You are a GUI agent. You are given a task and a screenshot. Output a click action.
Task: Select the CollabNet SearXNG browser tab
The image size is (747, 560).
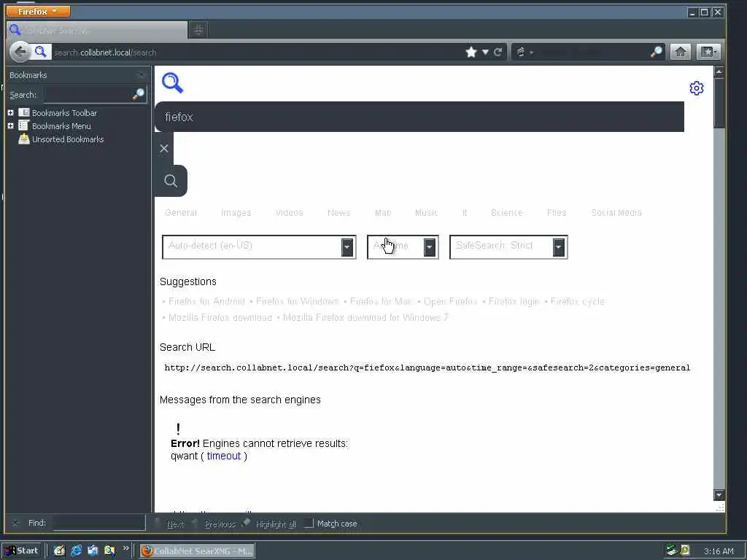coord(98,31)
